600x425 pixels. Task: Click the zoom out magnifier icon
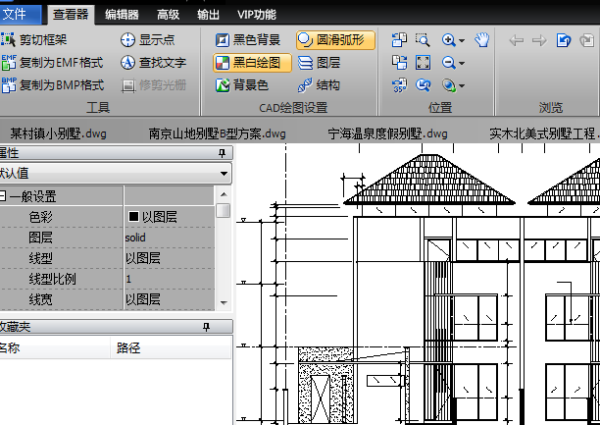pyautogui.click(x=448, y=62)
